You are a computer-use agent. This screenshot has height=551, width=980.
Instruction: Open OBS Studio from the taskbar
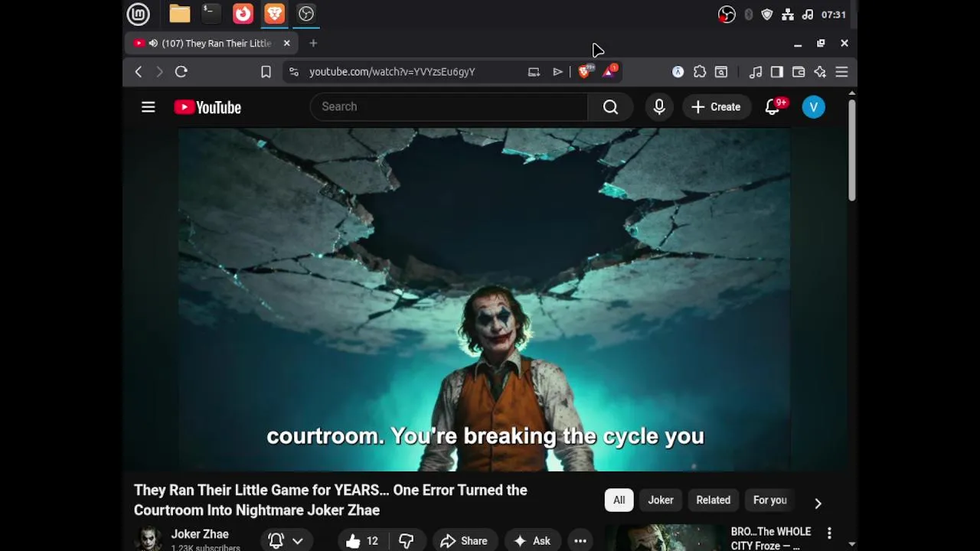[306, 14]
